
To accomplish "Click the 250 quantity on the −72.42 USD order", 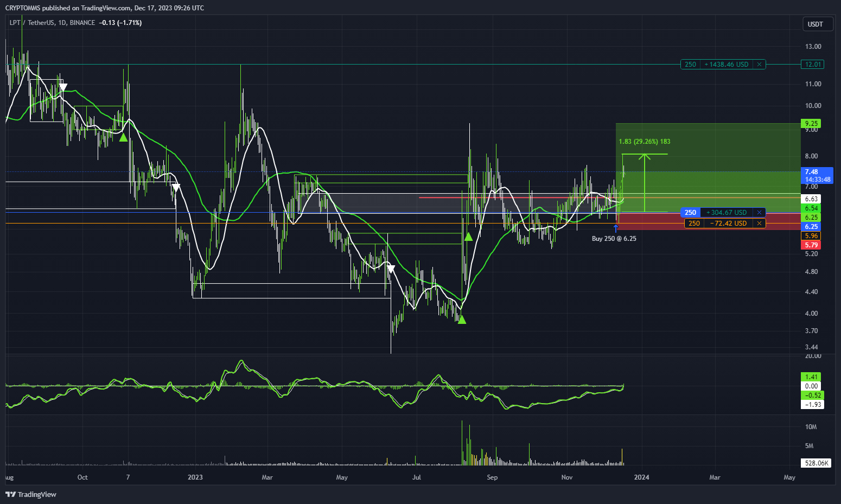I will [x=694, y=224].
